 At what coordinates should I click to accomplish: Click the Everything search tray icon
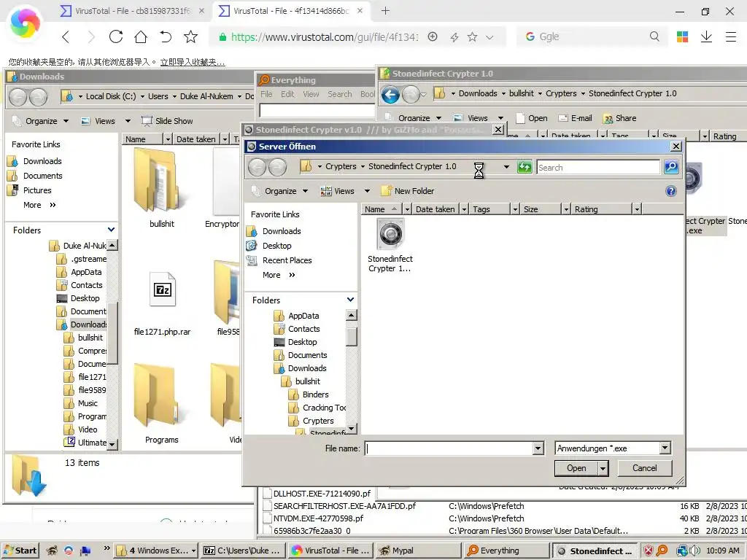tap(662, 551)
